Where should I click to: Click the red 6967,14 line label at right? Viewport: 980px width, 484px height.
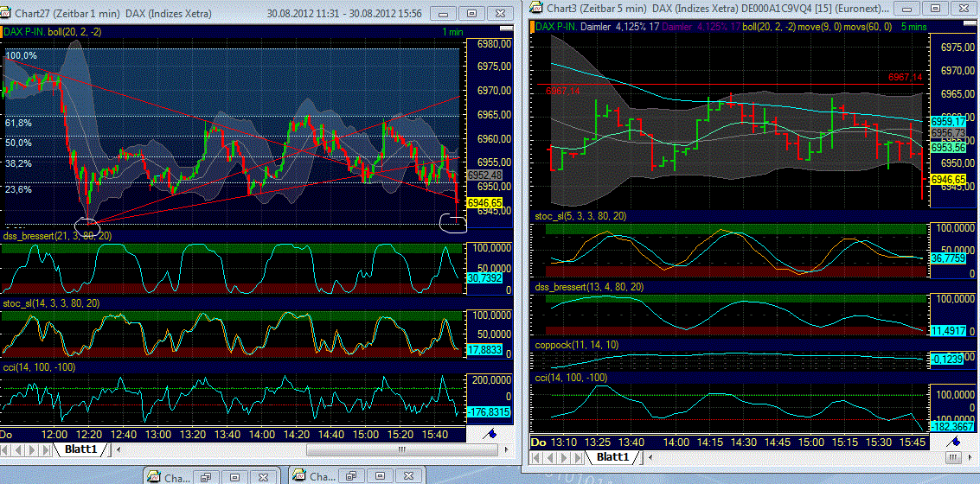905,77
